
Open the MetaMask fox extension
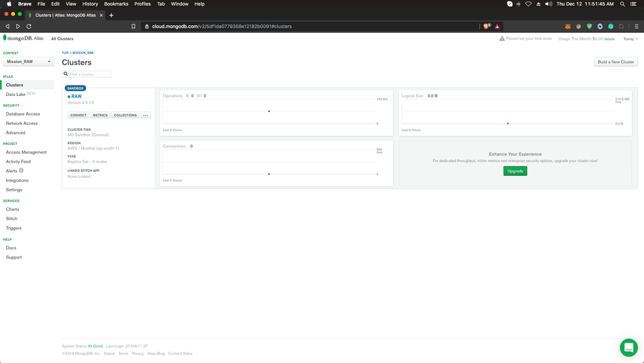[x=568, y=27]
